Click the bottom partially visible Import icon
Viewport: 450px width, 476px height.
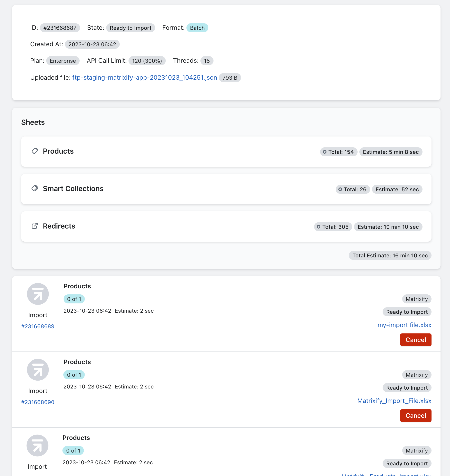(37, 446)
